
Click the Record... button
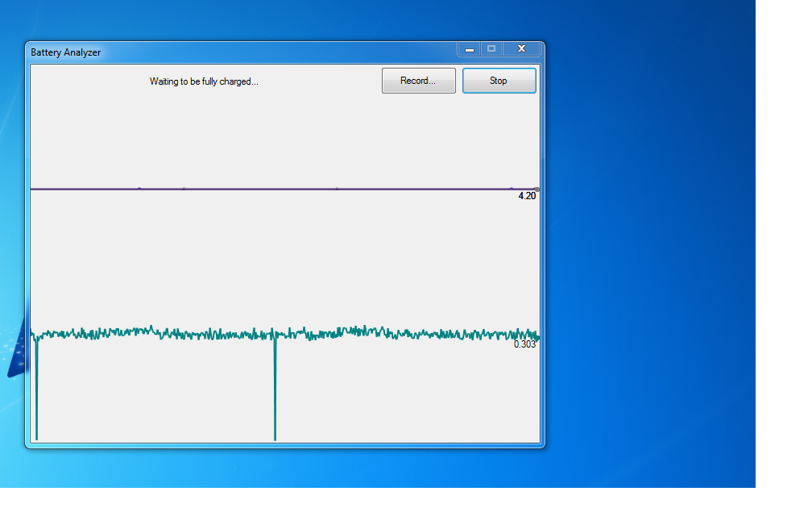(418, 81)
